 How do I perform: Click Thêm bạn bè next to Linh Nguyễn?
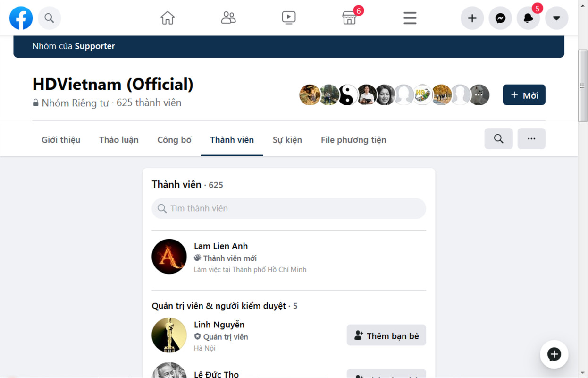tap(386, 335)
